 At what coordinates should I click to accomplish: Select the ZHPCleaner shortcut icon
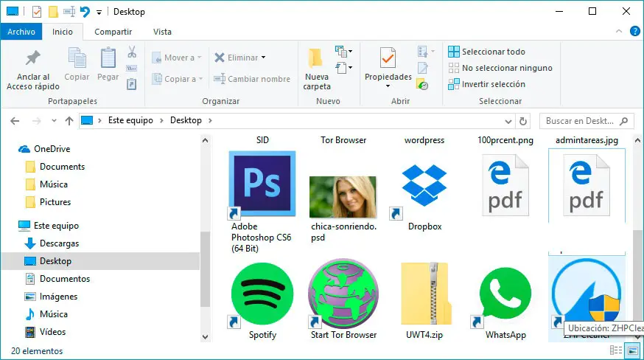[x=586, y=291]
